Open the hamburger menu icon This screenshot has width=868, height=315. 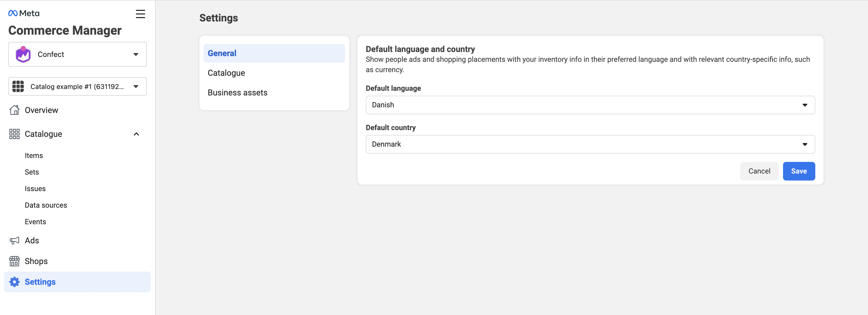coord(140,14)
